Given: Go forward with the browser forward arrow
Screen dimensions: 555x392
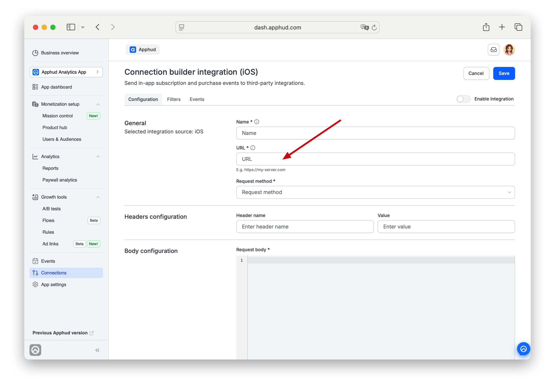Looking at the screenshot, I should (113, 27).
